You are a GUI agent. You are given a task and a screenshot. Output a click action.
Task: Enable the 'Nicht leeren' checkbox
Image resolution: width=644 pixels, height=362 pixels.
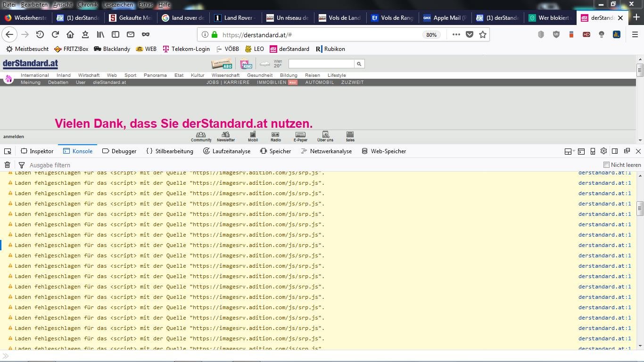point(606,165)
